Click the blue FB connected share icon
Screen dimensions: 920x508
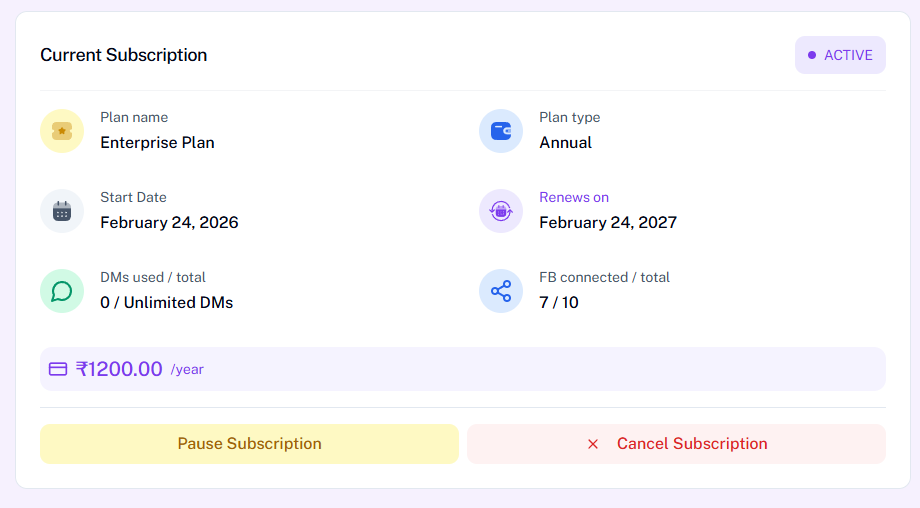pyautogui.click(x=501, y=291)
